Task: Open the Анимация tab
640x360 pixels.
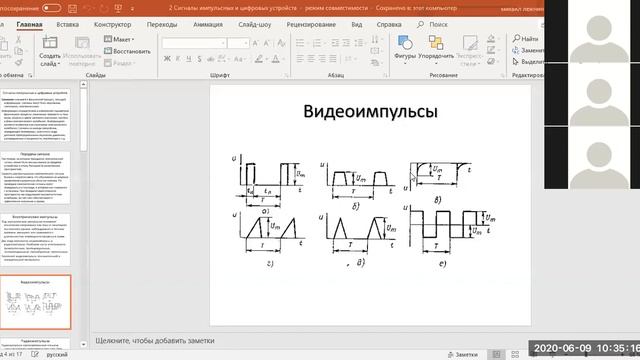Action: click(x=208, y=24)
